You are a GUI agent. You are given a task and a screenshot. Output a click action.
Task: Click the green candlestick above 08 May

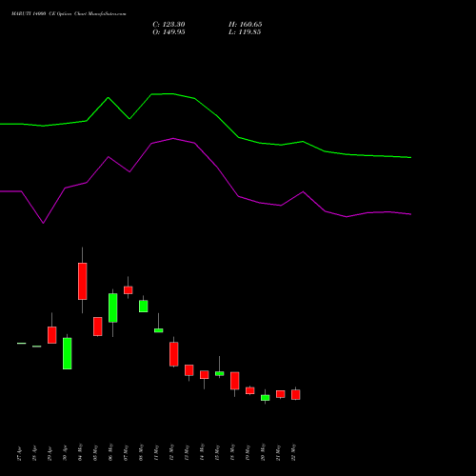(144, 307)
